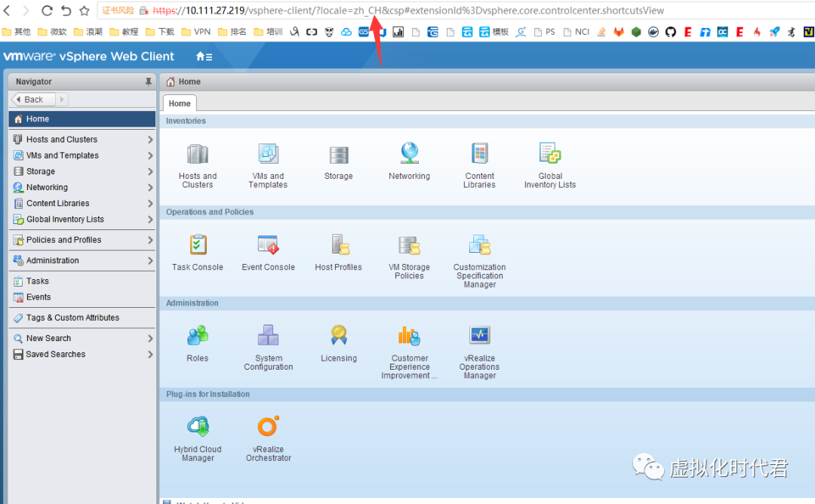This screenshot has height=504, width=815.
Task: Open the VMs and Templates inventory icon
Action: tap(268, 154)
